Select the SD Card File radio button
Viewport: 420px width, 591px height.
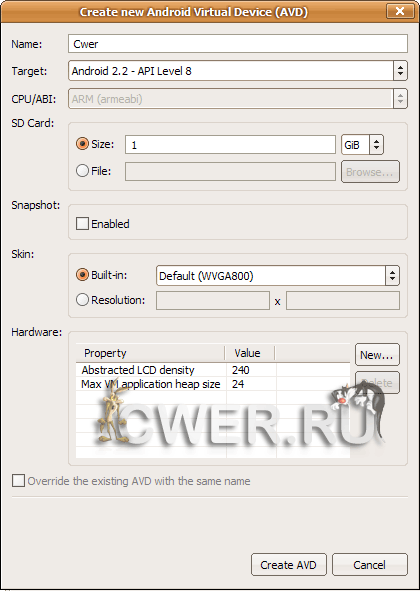(82, 171)
